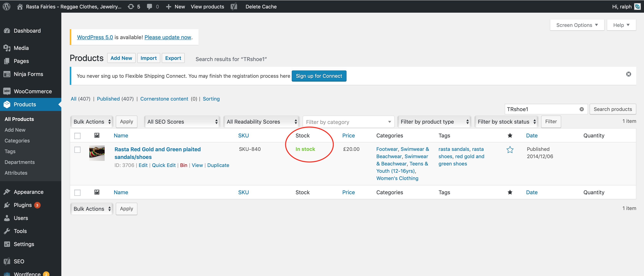Open the Filter by product type dropdown

pos(434,122)
